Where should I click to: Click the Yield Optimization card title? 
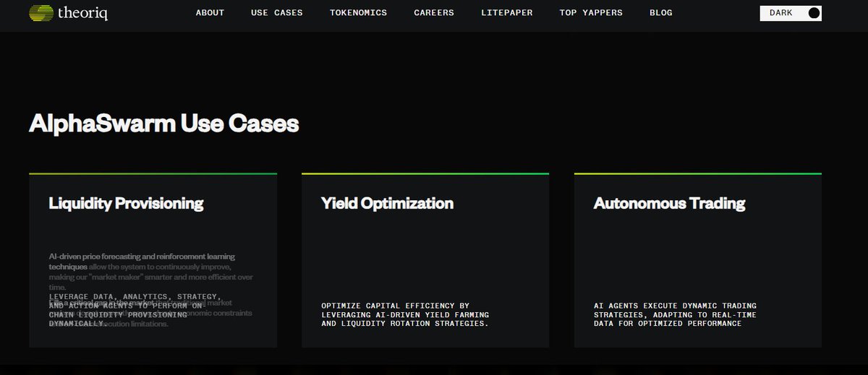coord(387,204)
